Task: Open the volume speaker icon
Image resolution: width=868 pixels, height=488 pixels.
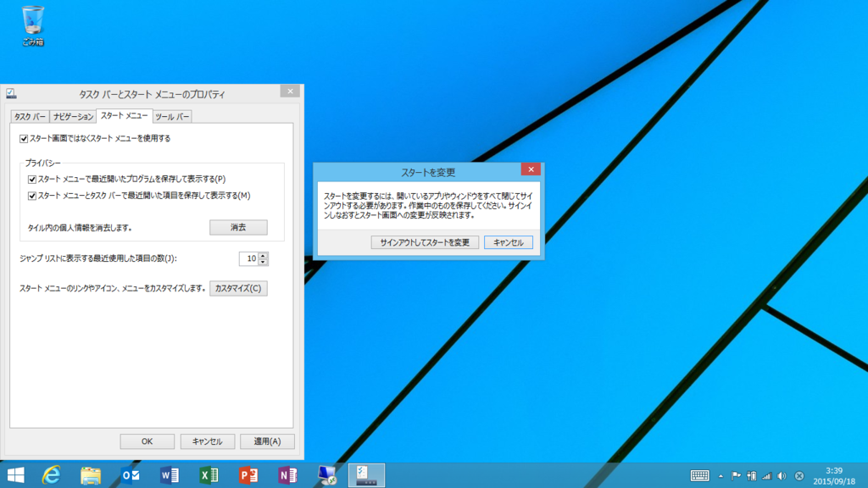Action: pyautogui.click(x=782, y=476)
